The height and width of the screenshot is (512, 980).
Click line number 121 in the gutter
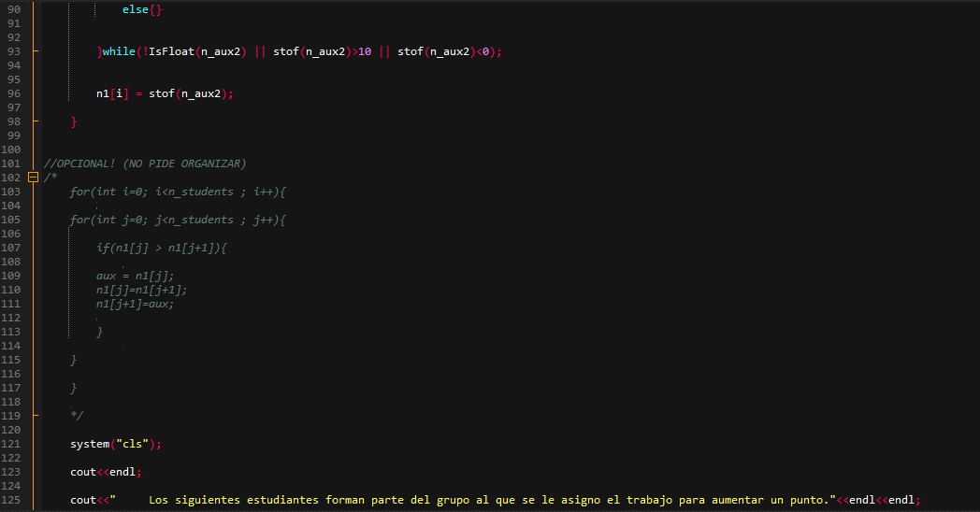coord(10,444)
